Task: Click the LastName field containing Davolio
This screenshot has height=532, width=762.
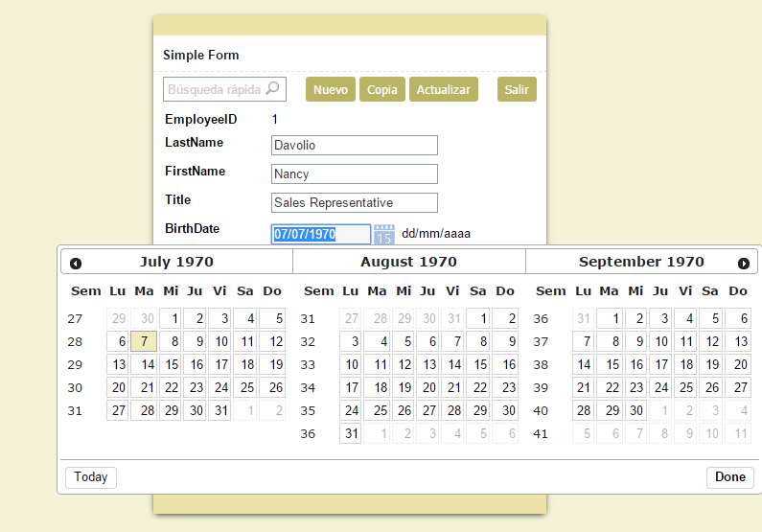Action: tap(355, 146)
